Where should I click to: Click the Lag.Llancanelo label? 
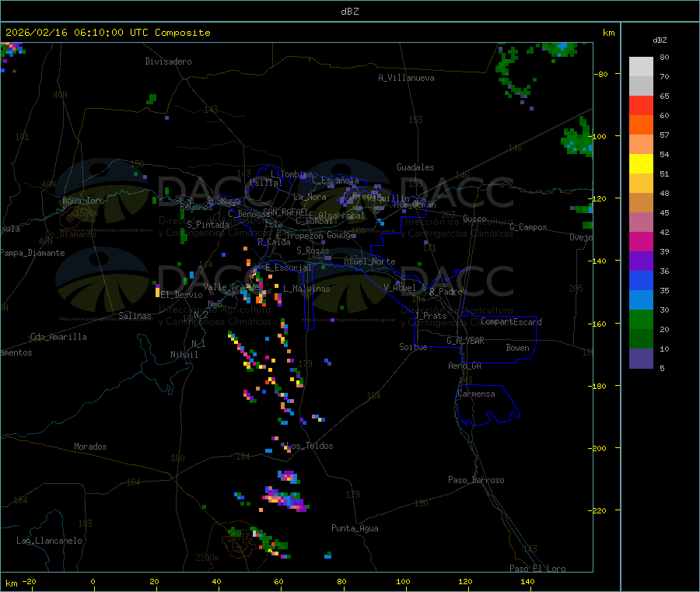[x=49, y=541]
